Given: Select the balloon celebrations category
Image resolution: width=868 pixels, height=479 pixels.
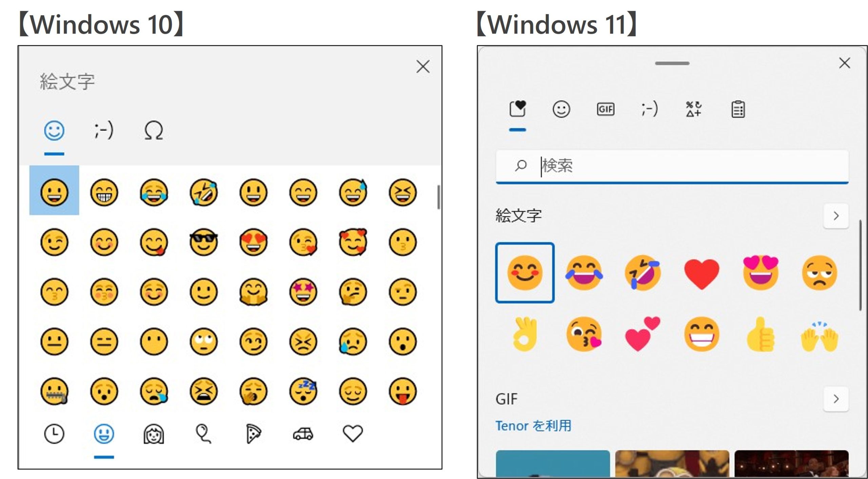Looking at the screenshot, I should (203, 434).
